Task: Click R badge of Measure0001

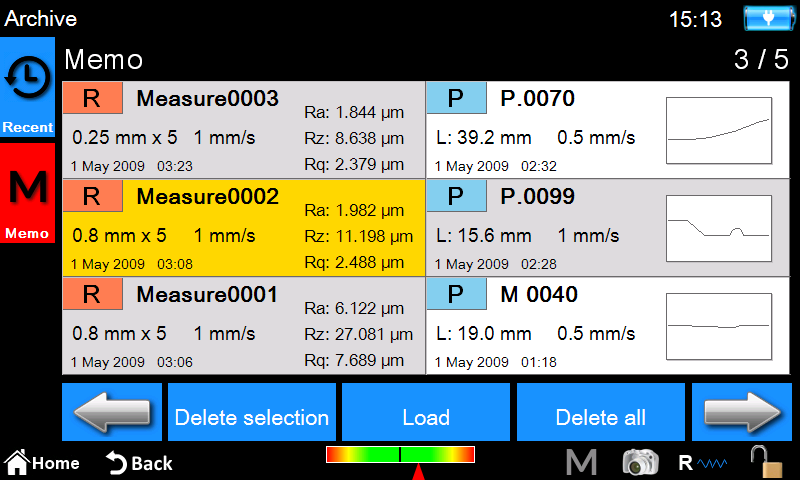Action: (x=93, y=294)
